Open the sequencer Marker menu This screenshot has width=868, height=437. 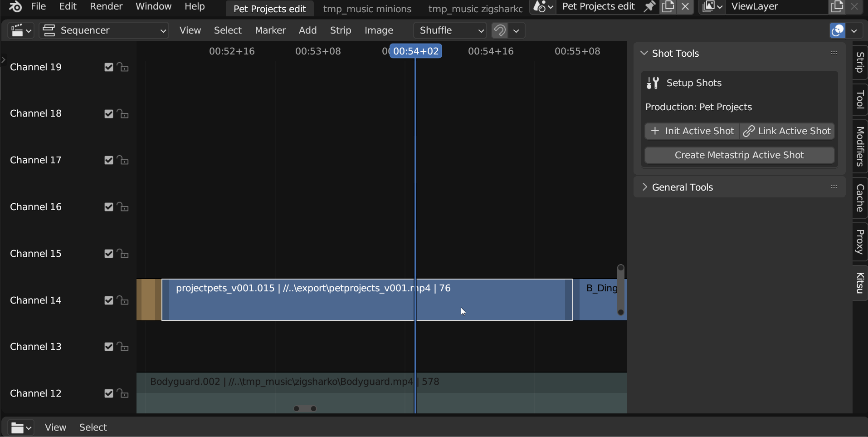point(270,30)
